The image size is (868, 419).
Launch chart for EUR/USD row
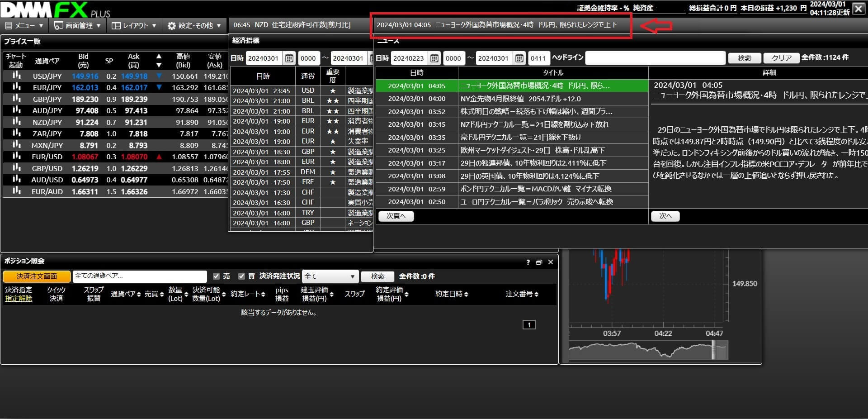[x=17, y=156]
